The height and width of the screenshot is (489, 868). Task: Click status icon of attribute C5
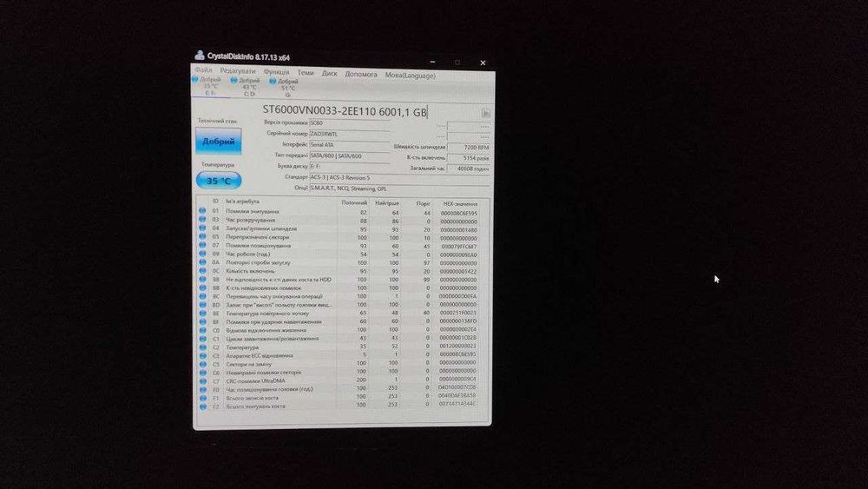click(x=202, y=365)
